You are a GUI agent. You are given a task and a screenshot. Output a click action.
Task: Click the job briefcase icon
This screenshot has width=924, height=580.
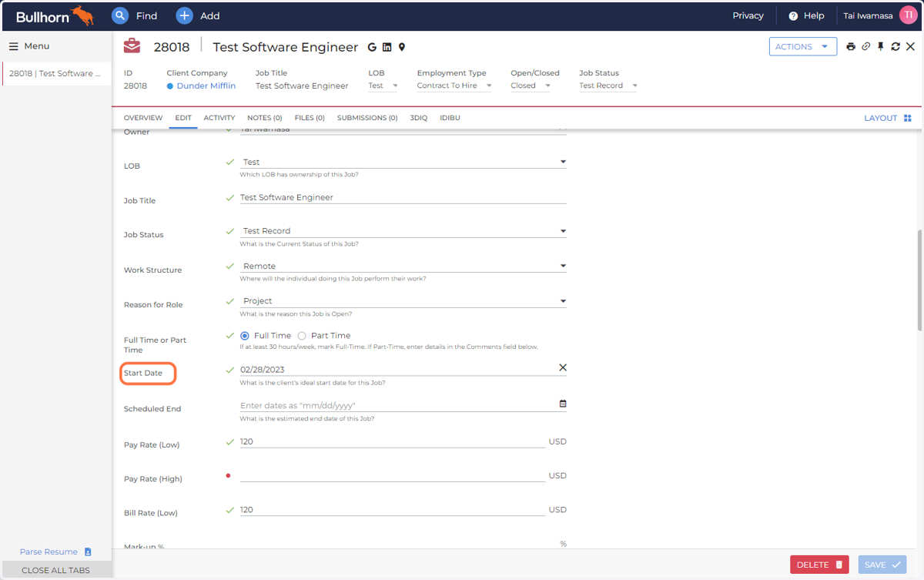point(132,45)
